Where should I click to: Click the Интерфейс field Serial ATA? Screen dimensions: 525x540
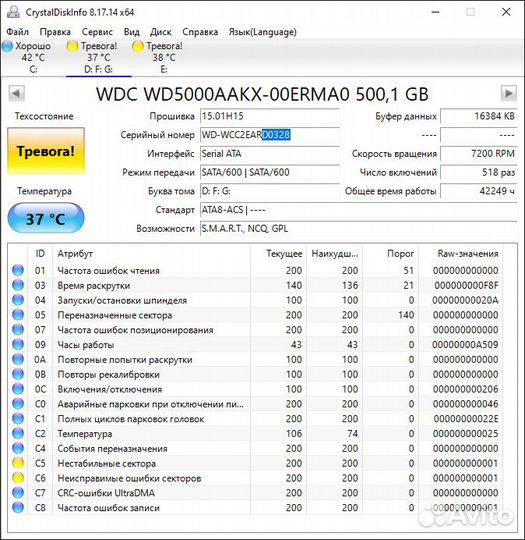click(270, 154)
